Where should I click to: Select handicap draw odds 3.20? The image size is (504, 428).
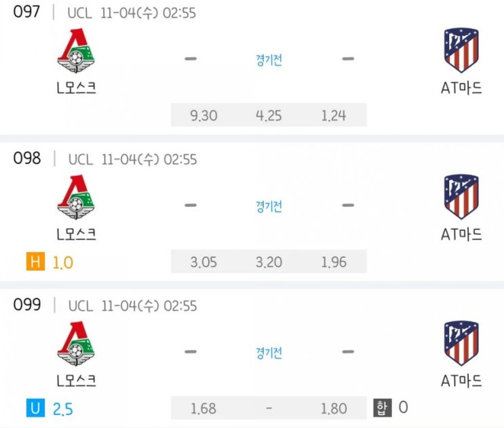click(269, 262)
